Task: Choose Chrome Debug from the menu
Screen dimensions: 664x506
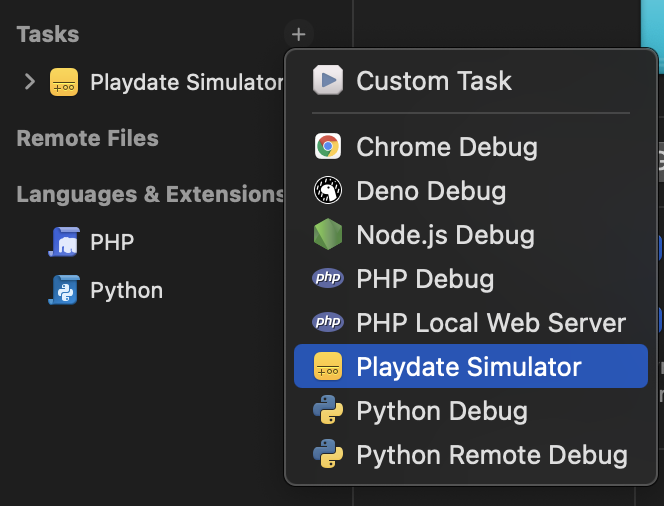Action: coord(471,147)
